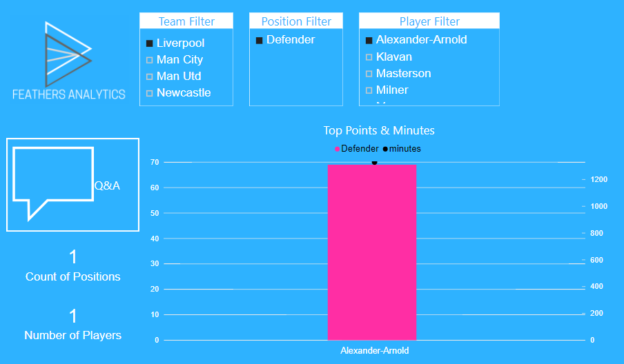
Task: Check the Man Utd team checkbox
Action: [x=150, y=77]
